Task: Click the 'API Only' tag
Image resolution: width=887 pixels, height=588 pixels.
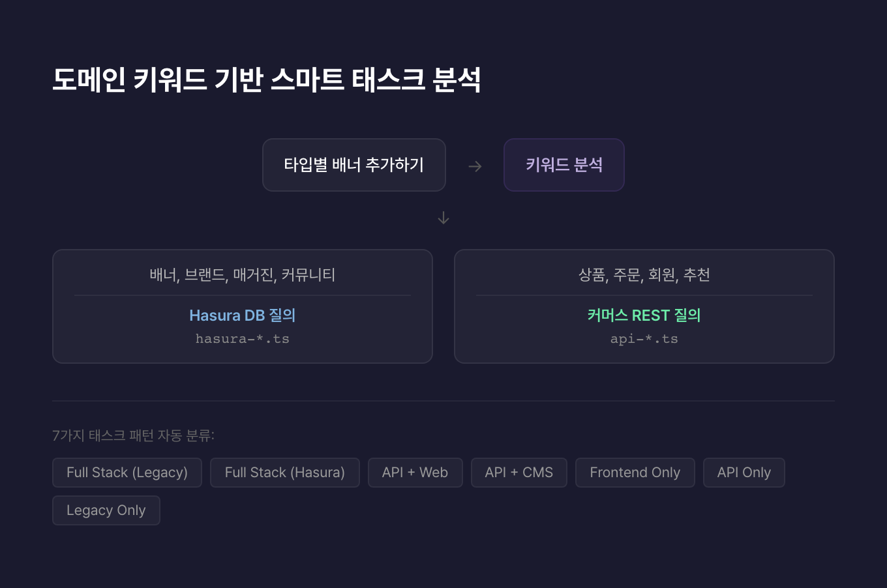Action: (744, 473)
